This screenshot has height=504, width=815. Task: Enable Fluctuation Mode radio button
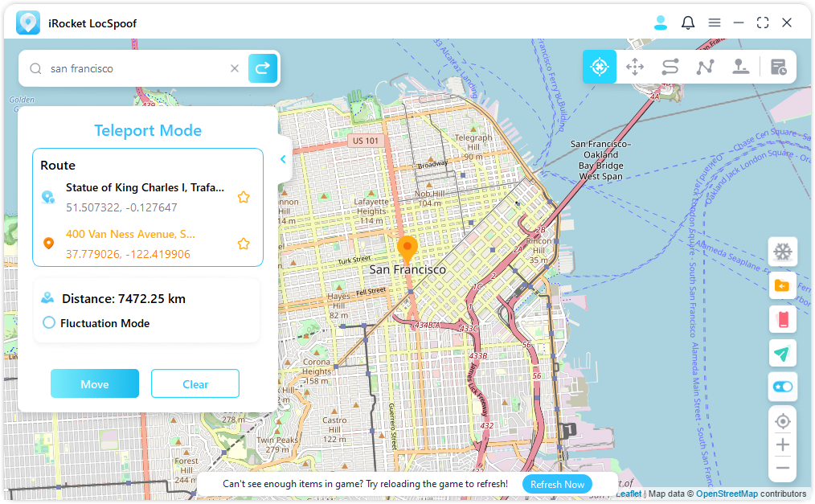point(49,323)
